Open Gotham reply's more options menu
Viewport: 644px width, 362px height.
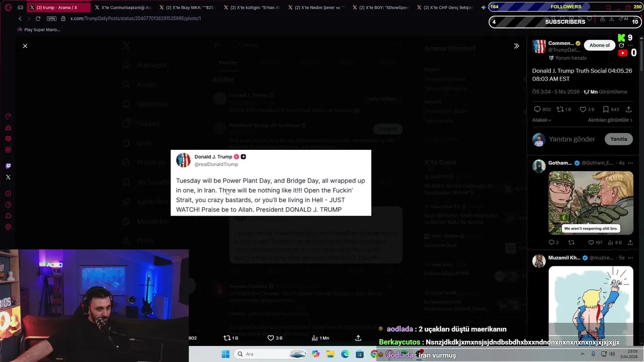click(x=630, y=163)
